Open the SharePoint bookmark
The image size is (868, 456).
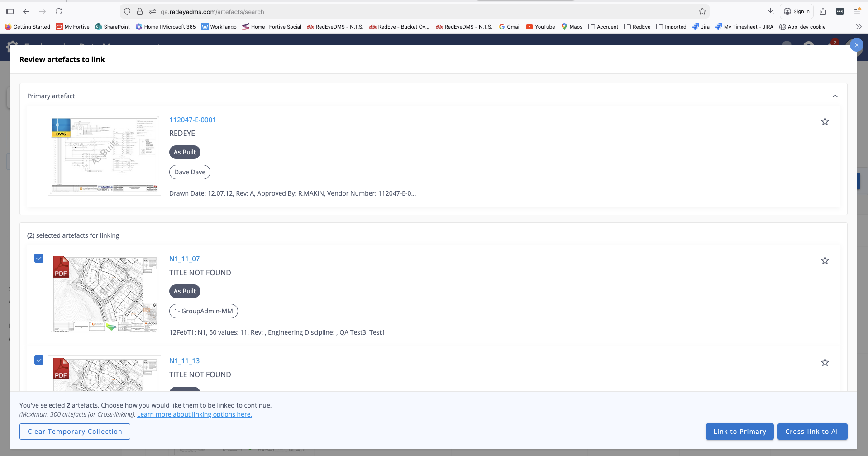(x=112, y=27)
